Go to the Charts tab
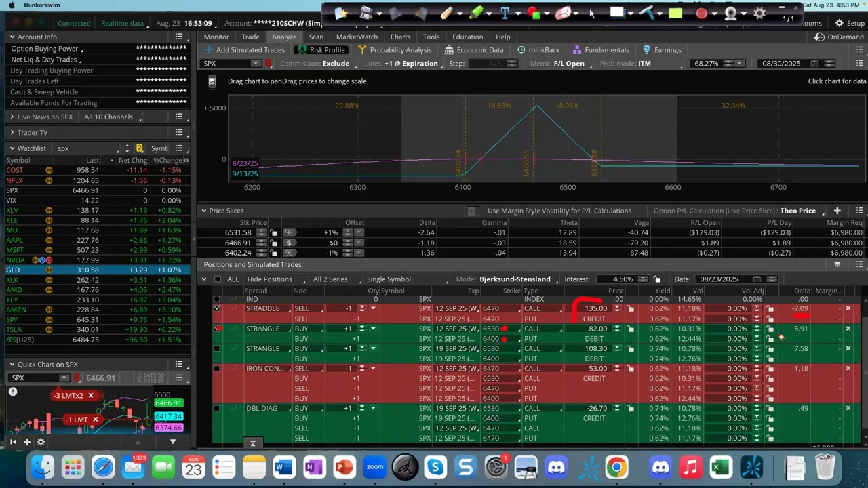Screen dimensions: 868x488 click(400, 37)
